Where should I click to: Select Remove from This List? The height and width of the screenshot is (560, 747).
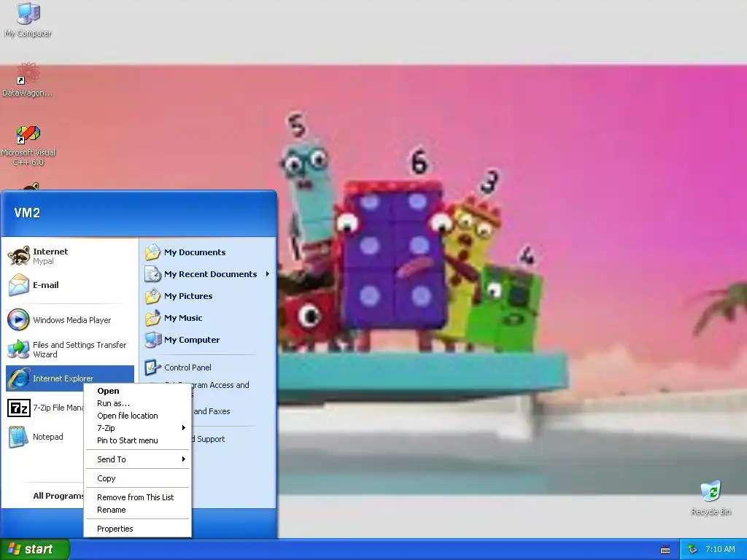[138, 497]
